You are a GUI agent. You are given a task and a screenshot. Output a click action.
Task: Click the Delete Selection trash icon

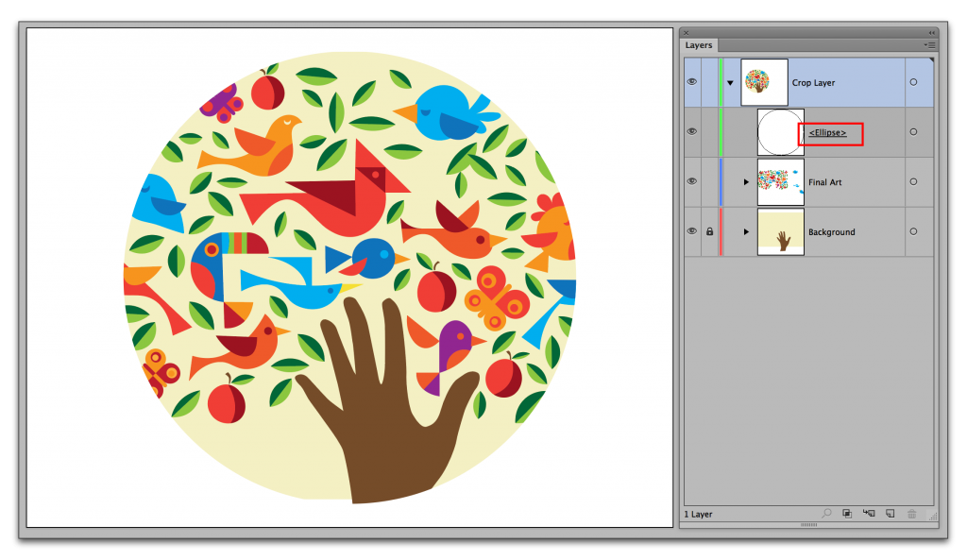coord(911,514)
